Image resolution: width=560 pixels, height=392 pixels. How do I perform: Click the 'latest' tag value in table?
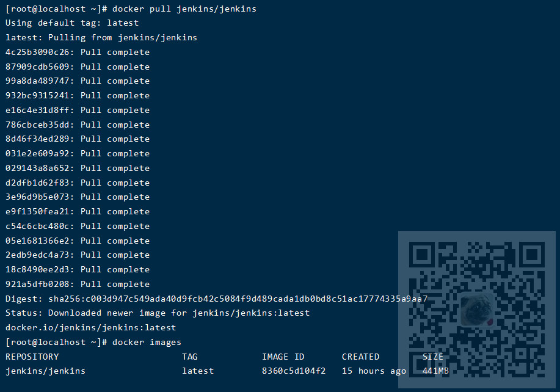(x=198, y=371)
